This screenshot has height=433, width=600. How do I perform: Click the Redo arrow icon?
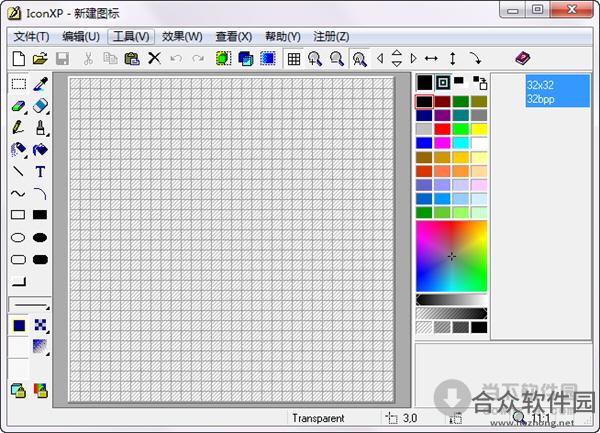(x=198, y=59)
